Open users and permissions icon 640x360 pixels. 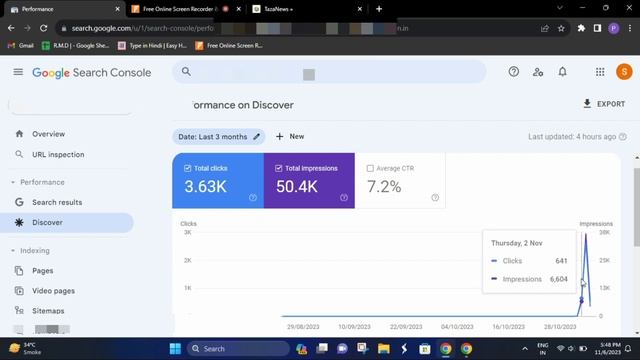pos(538,72)
